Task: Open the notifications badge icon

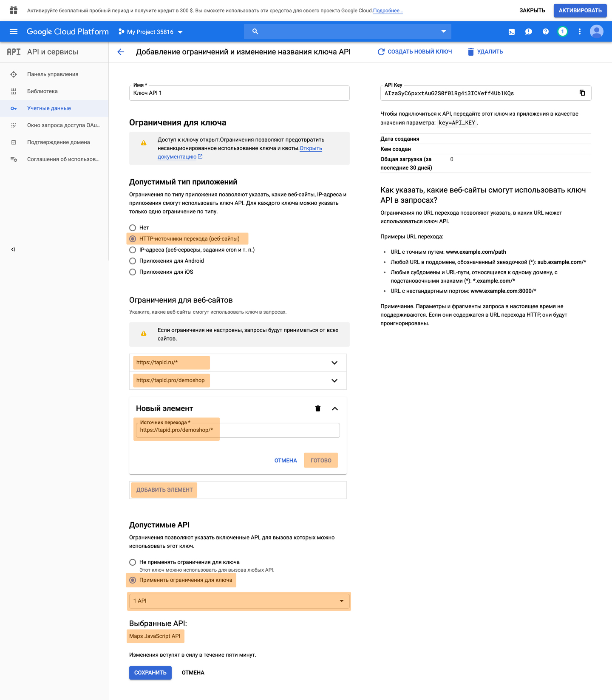Action: (562, 31)
